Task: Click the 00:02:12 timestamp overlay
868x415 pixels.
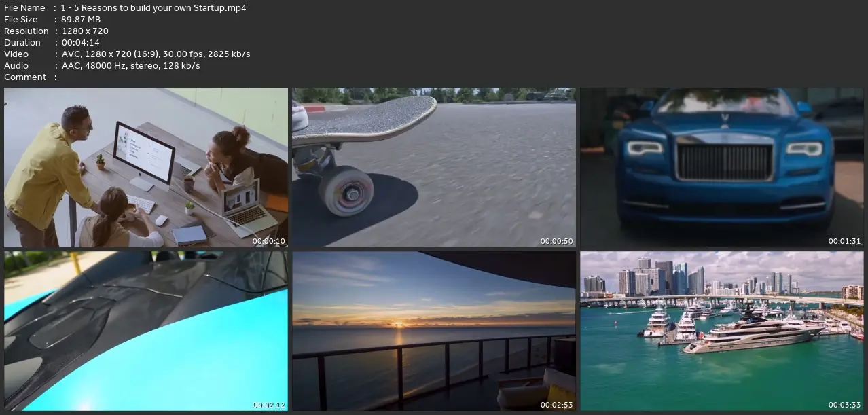Action: pyautogui.click(x=269, y=405)
